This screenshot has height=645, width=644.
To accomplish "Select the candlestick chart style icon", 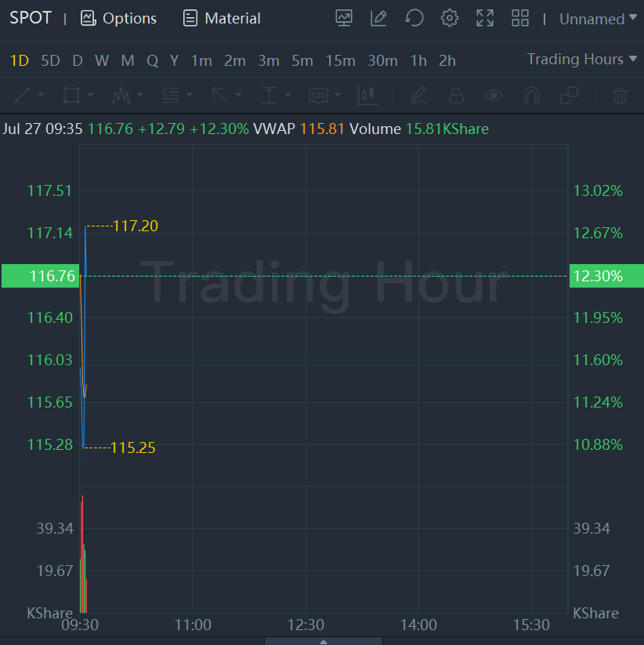I will pos(367,96).
